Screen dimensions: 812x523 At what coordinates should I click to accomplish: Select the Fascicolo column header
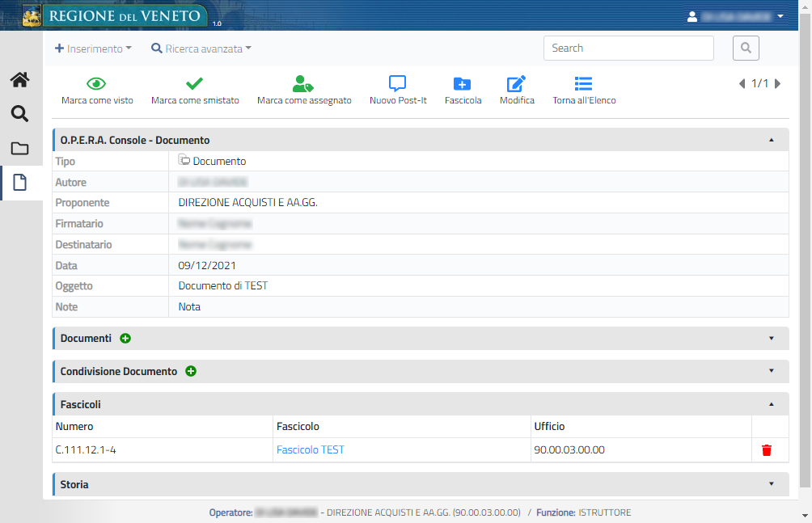point(298,426)
